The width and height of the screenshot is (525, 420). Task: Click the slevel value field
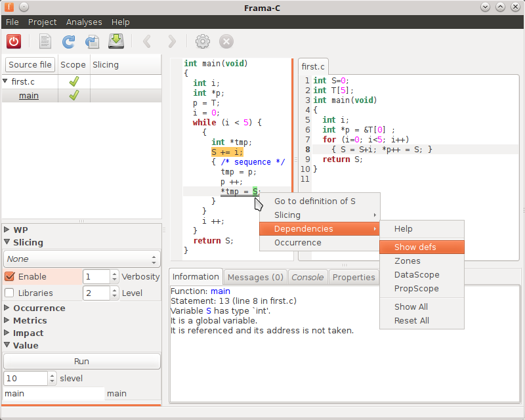click(26, 379)
